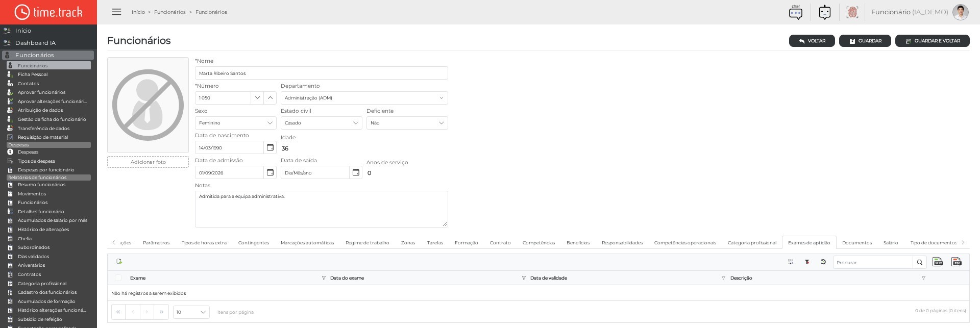
Task: Open the AI assistant robot icon
Action: (x=825, y=12)
